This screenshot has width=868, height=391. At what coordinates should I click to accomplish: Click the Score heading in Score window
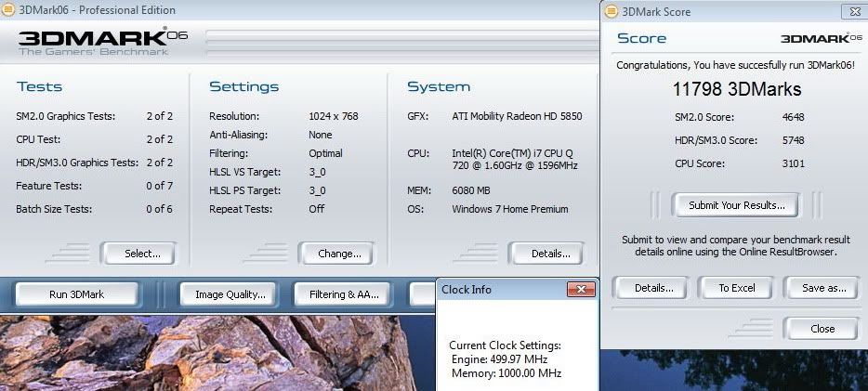pos(641,38)
